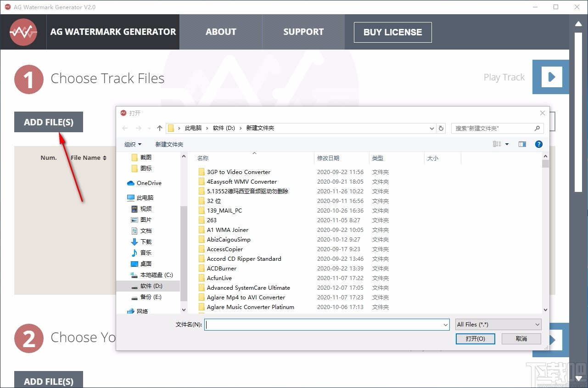Go up one folder level in dialog
This screenshot has height=388, width=588.
point(160,128)
